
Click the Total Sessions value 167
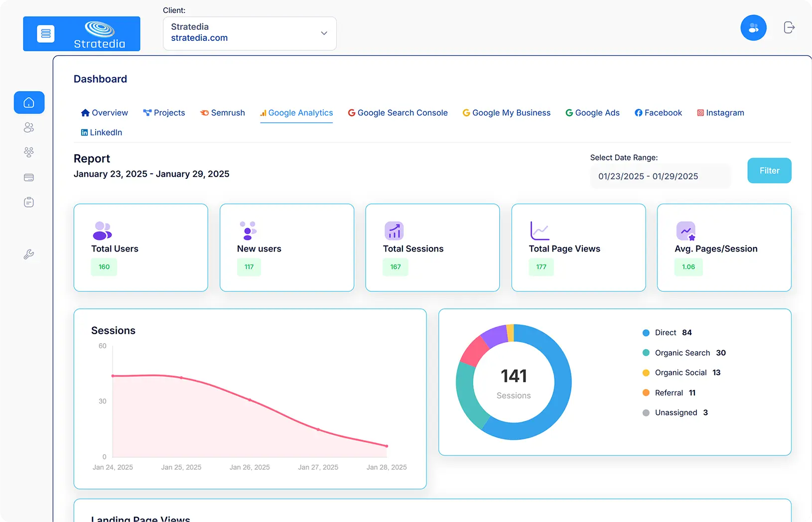tap(396, 267)
